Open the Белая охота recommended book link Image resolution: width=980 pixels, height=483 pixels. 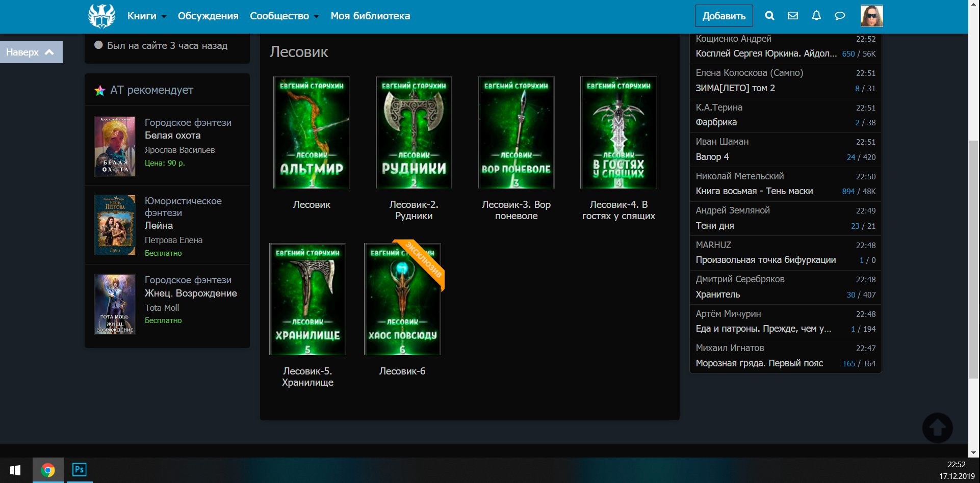pos(172,136)
